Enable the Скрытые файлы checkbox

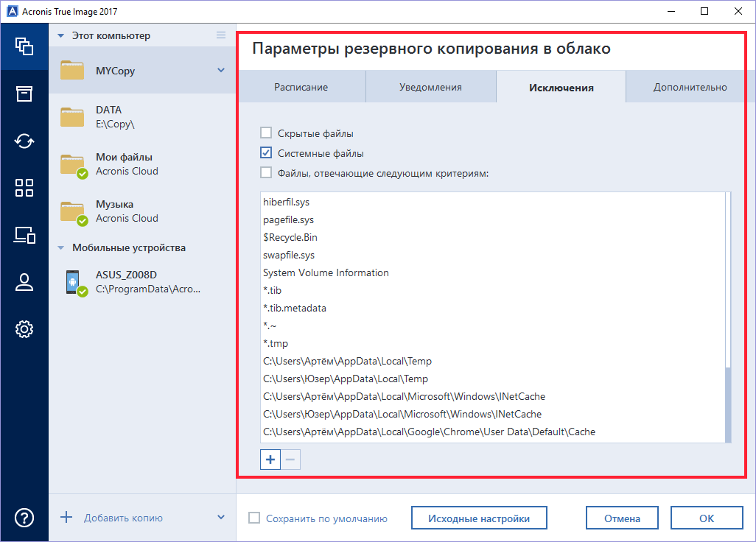(x=266, y=133)
